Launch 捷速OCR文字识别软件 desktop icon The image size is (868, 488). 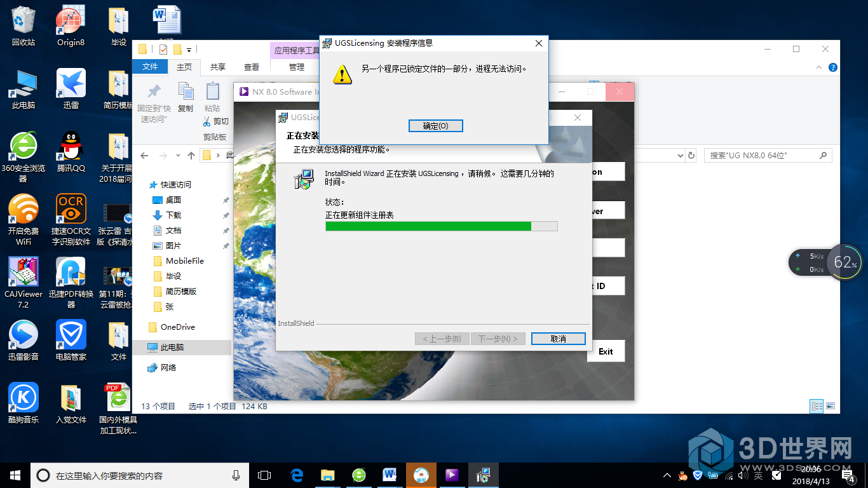click(71, 220)
